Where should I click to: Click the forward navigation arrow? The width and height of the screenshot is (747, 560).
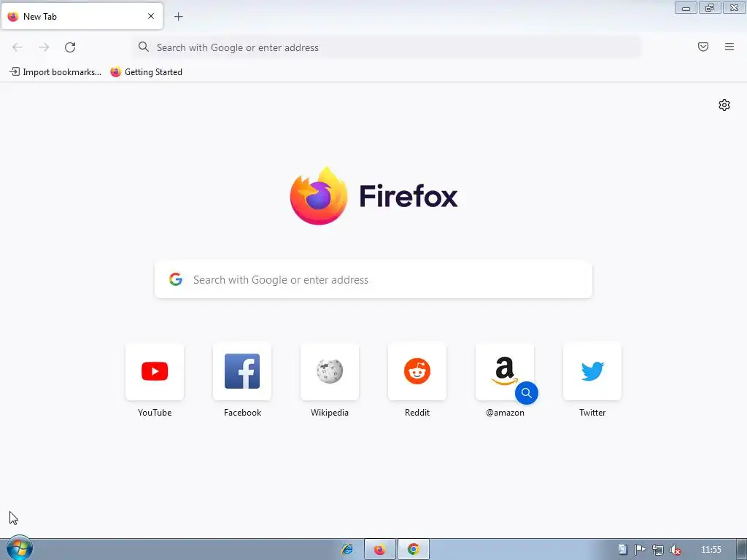click(44, 47)
